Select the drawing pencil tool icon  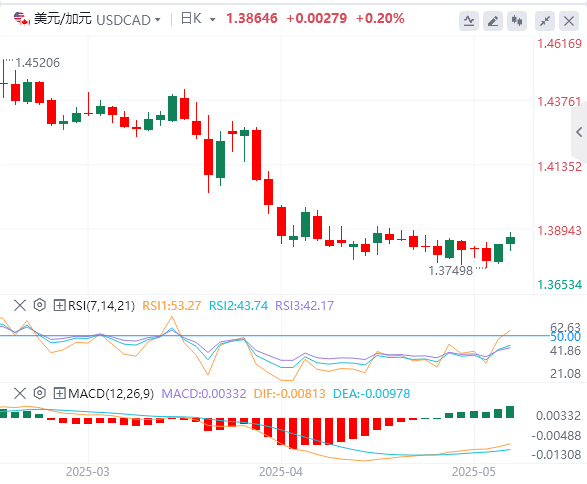493,21
